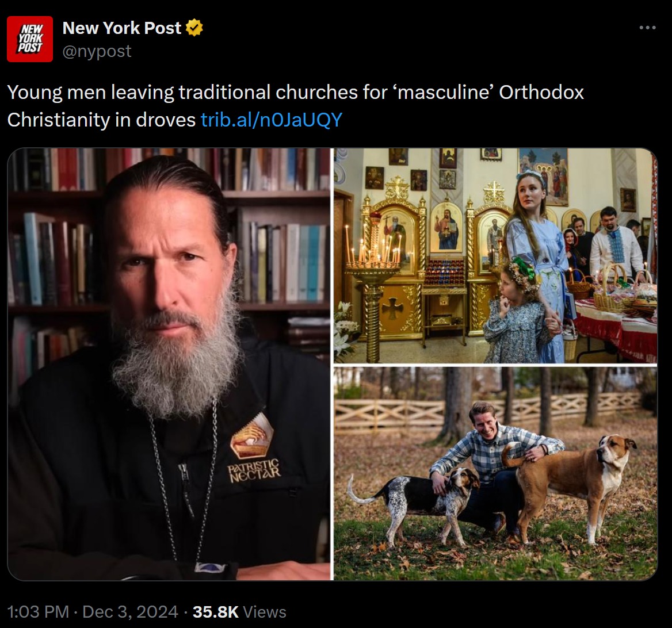Open the three-dot more options menu
672x628 pixels.
[x=647, y=28]
